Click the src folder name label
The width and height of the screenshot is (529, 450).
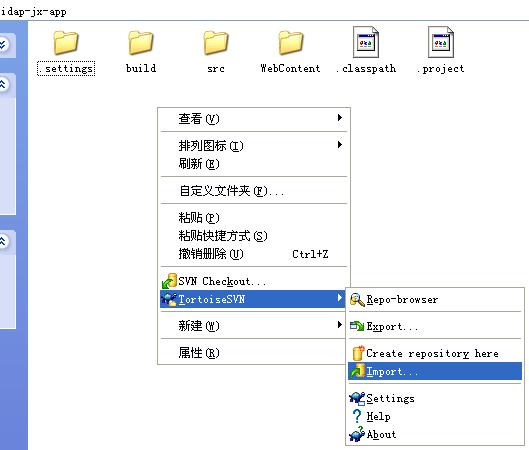pos(216,69)
